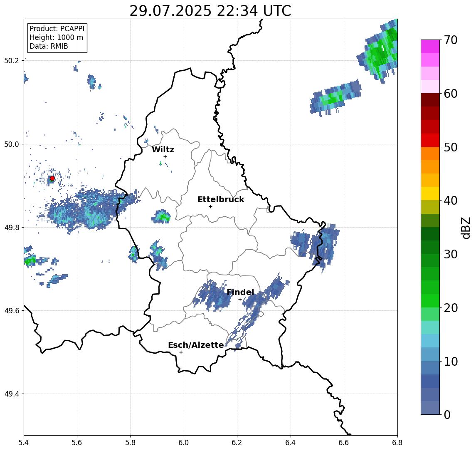The height and width of the screenshot is (451, 476).
Task: Click the Ettelbruck station label
Action: 221,199
